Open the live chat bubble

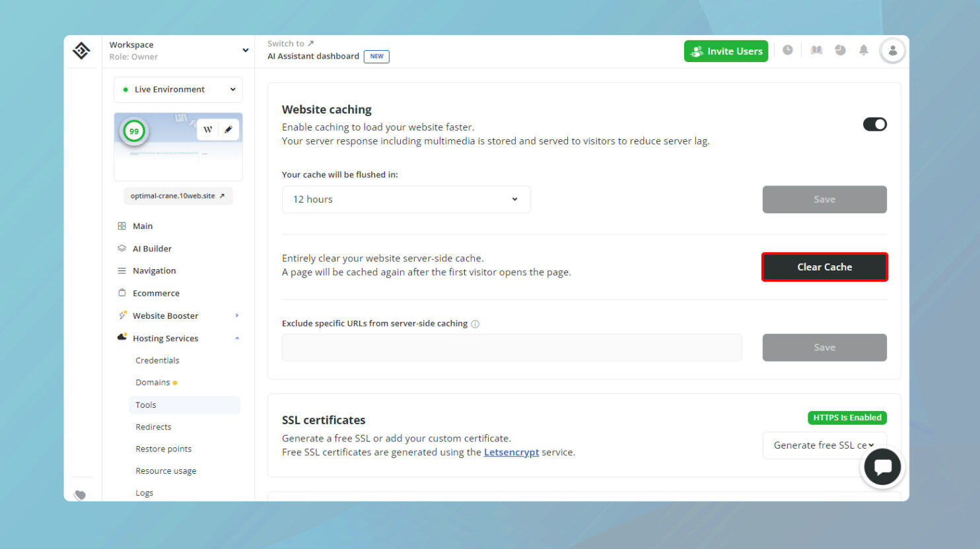click(882, 467)
